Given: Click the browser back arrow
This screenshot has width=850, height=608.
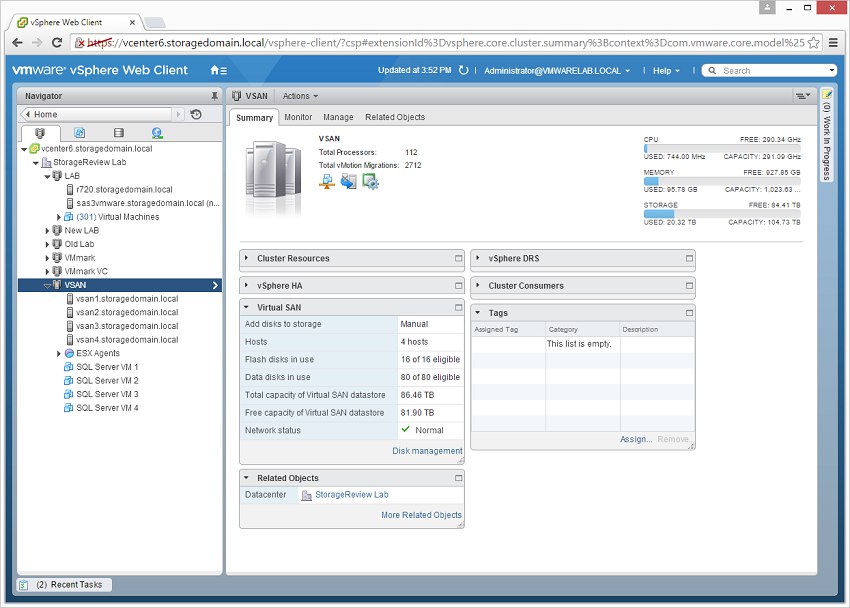Looking at the screenshot, I should click(x=17, y=42).
